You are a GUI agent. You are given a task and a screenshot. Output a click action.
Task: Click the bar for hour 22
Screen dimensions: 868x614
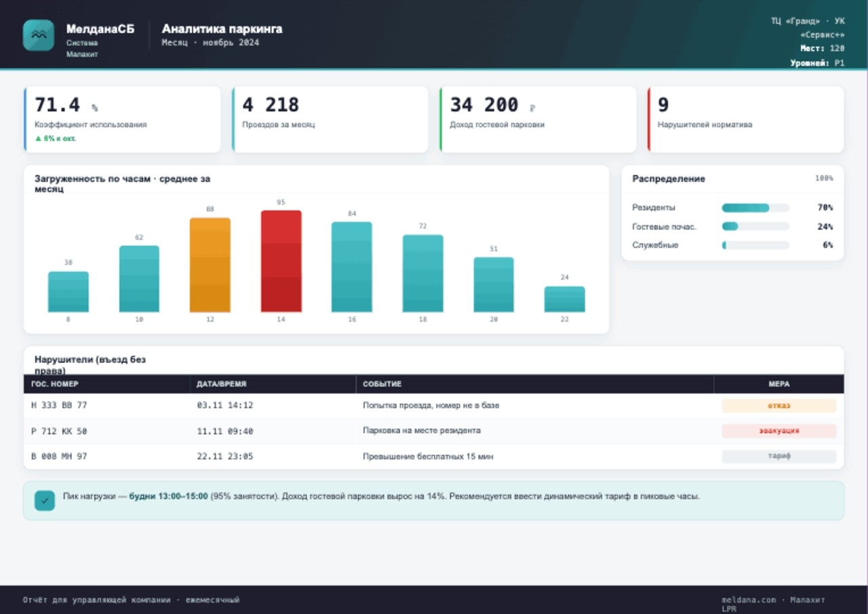coord(564,299)
